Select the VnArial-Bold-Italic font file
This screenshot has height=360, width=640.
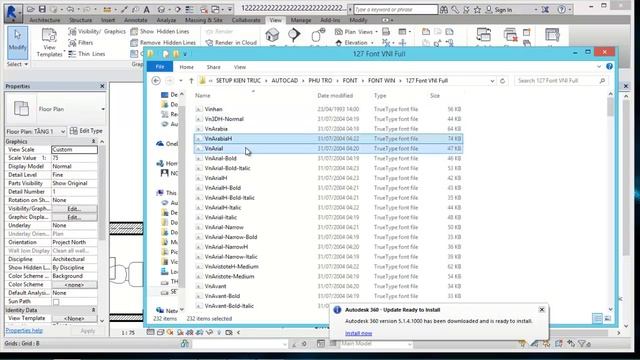click(328, 168)
